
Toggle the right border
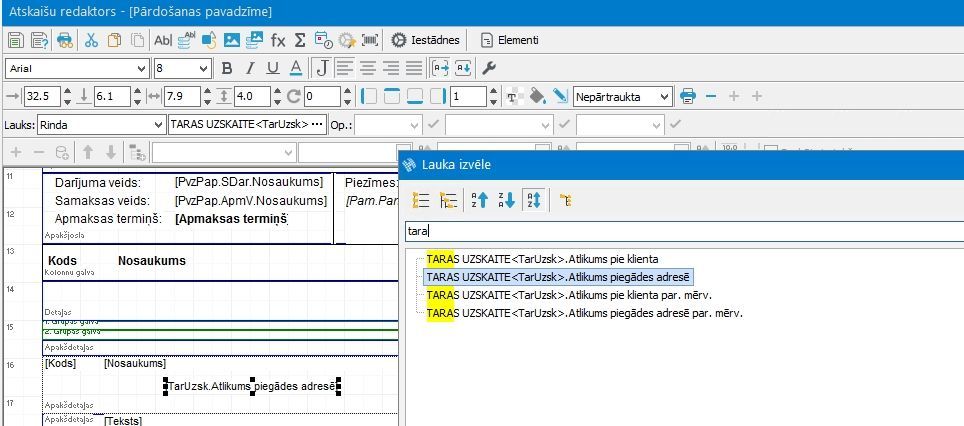tap(438, 97)
